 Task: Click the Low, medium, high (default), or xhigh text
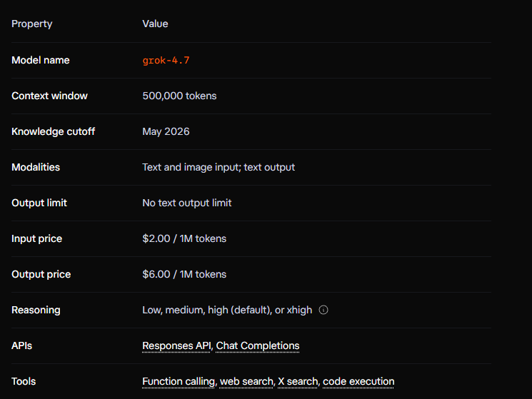click(227, 310)
